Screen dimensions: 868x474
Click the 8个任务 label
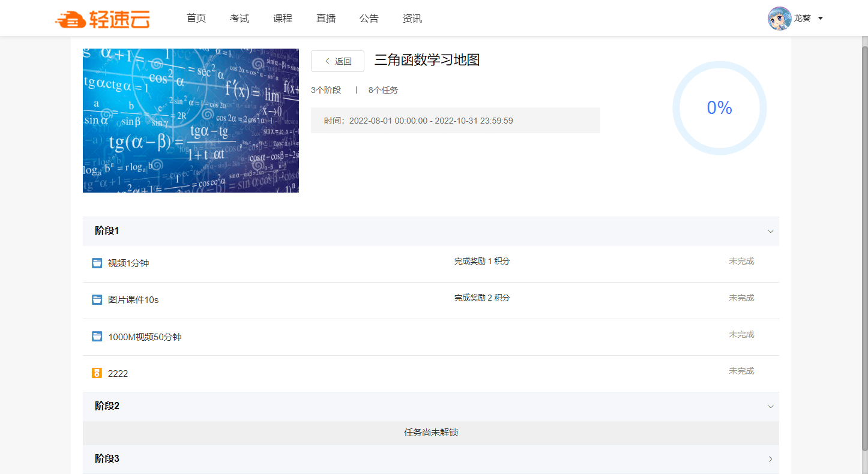(x=383, y=90)
